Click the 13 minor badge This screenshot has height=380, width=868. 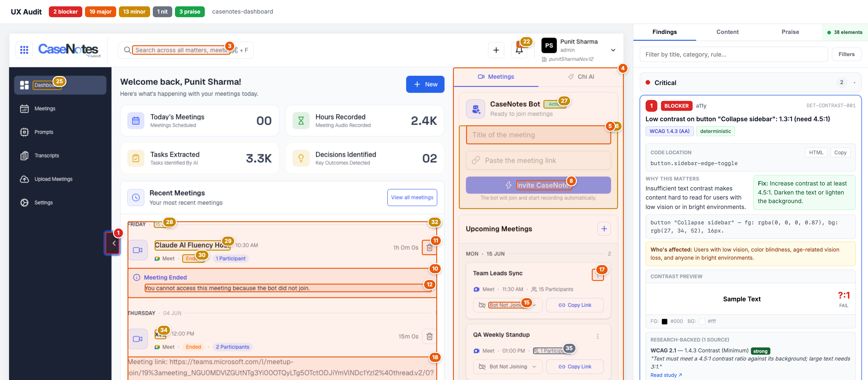[134, 12]
